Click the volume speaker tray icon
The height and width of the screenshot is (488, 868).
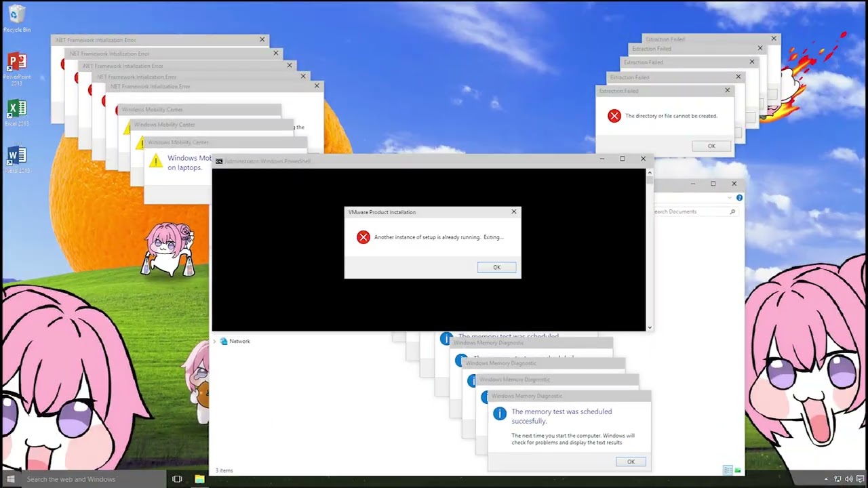click(848, 479)
